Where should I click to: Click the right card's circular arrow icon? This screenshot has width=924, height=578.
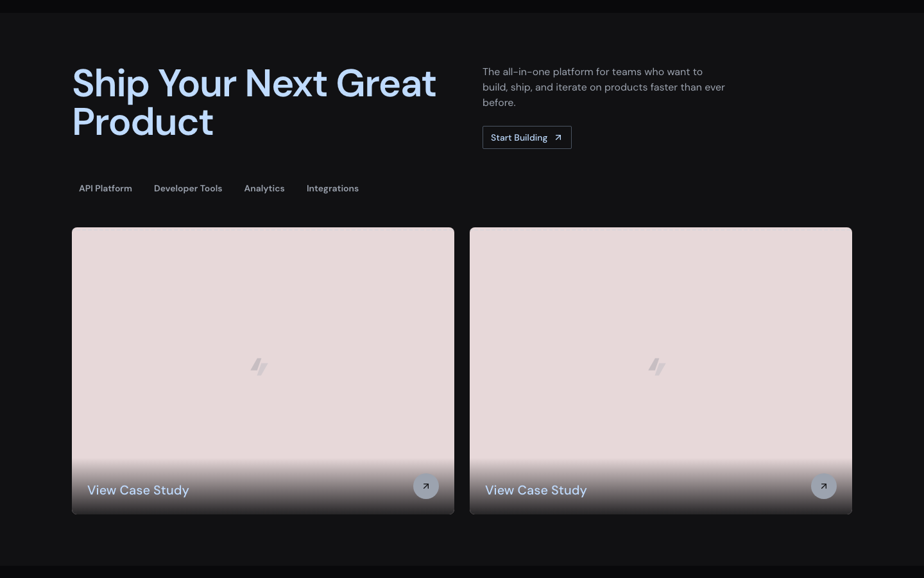tap(824, 486)
